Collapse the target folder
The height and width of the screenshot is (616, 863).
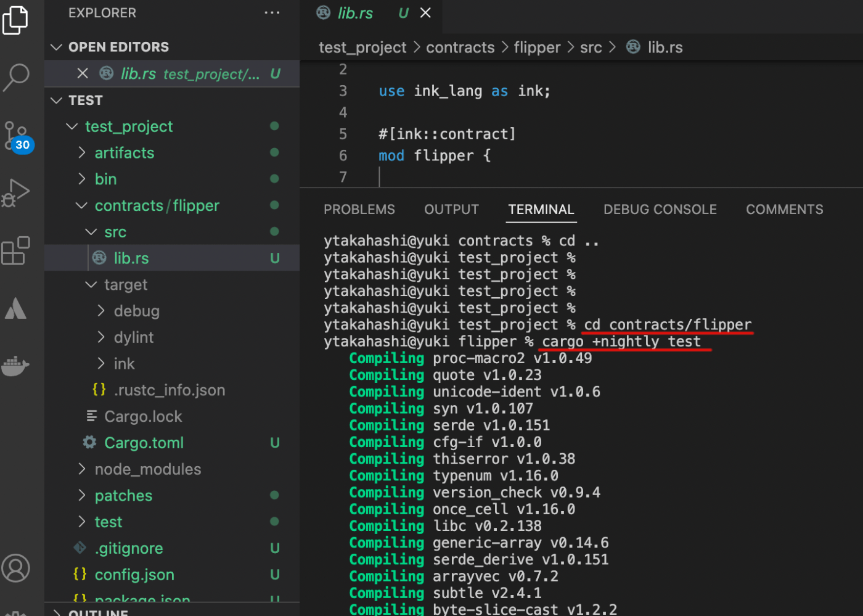pos(91,284)
